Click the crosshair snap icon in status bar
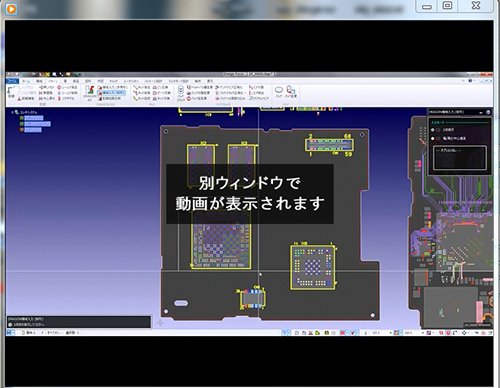The width and height of the screenshot is (500, 388). coord(464,333)
